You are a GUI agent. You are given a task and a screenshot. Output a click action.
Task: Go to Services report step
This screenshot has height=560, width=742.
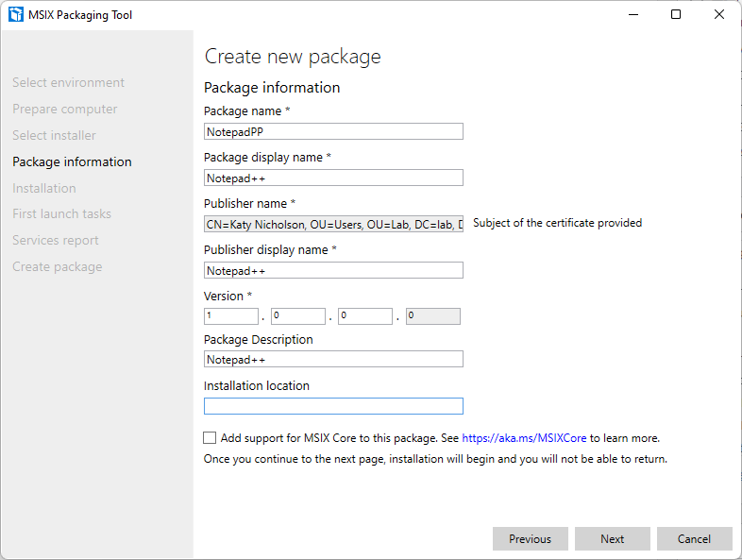click(x=56, y=241)
